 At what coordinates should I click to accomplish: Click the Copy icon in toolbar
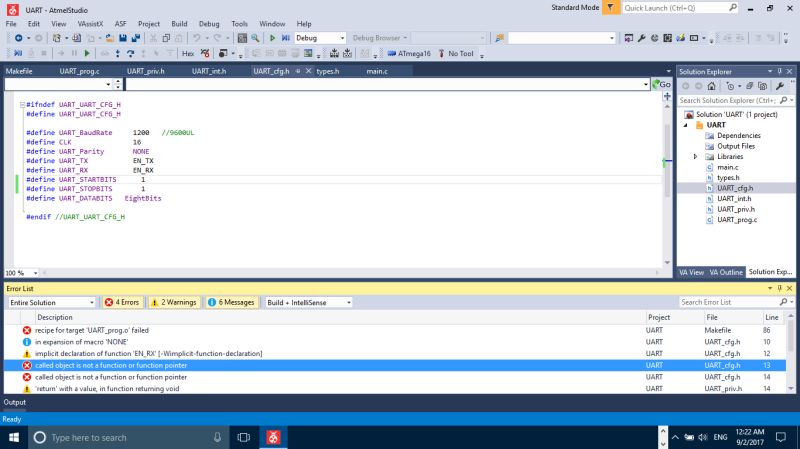click(166, 38)
